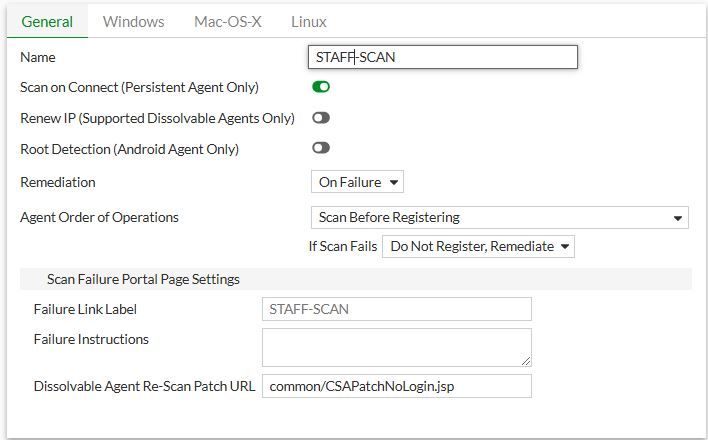Switch to the General tab
Image resolution: width=708 pixels, height=440 pixels.
(46, 21)
